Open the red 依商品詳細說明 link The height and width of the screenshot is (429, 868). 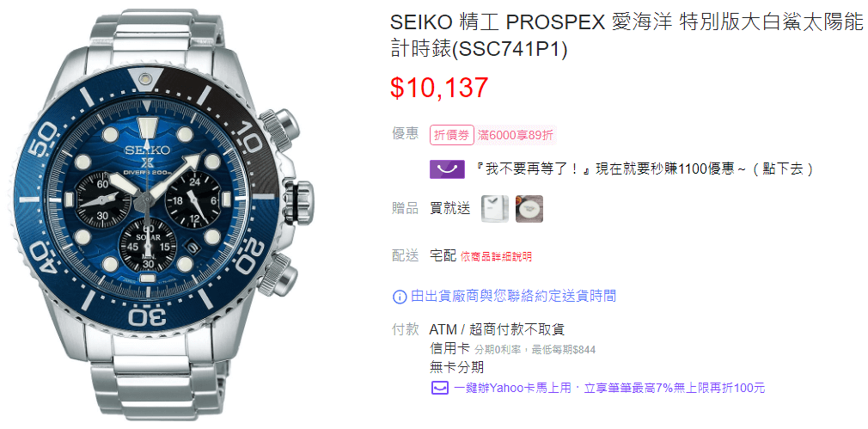coord(495,257)
